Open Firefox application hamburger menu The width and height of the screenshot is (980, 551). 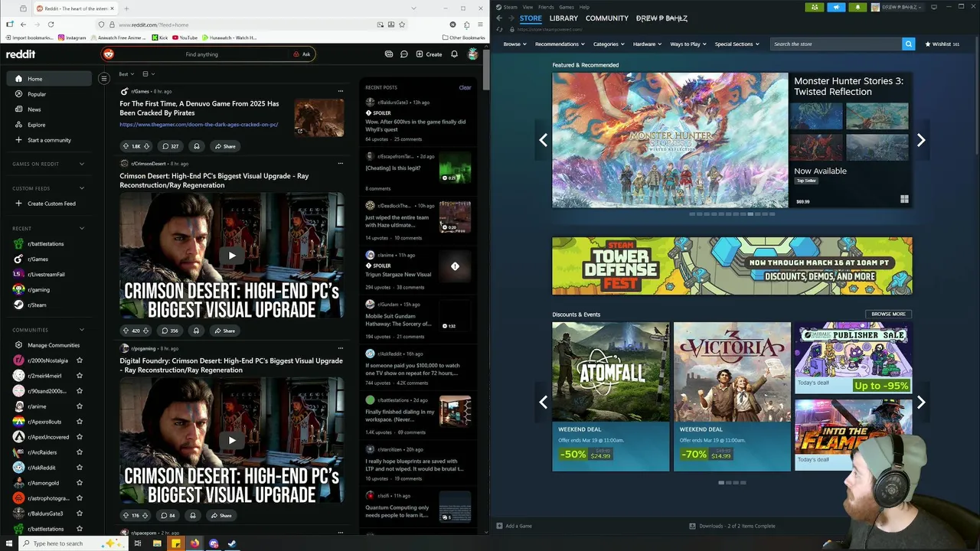point(480,24)
